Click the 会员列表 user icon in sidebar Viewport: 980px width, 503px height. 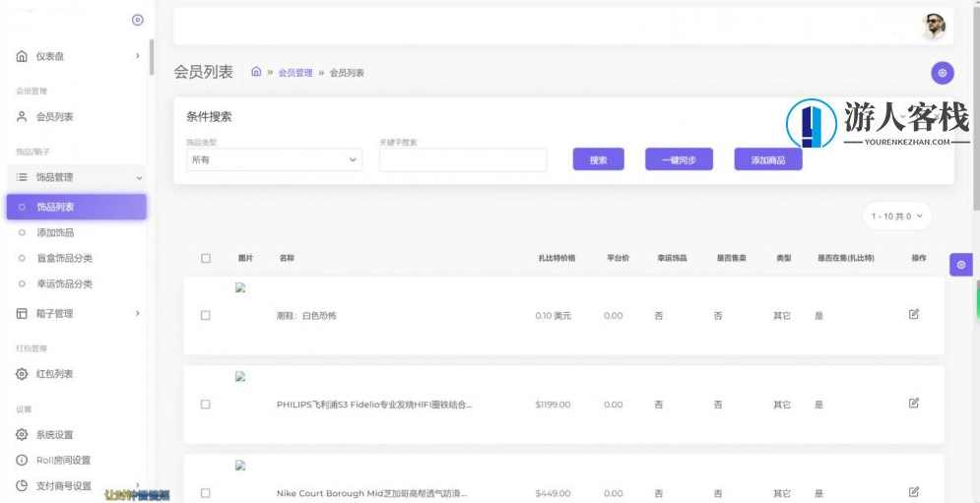coord(22,117)
